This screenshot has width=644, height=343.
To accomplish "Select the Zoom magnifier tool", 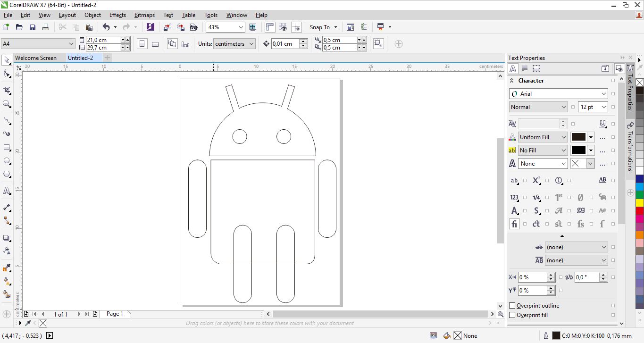I will pyautogui.click(x=7, y=104).
